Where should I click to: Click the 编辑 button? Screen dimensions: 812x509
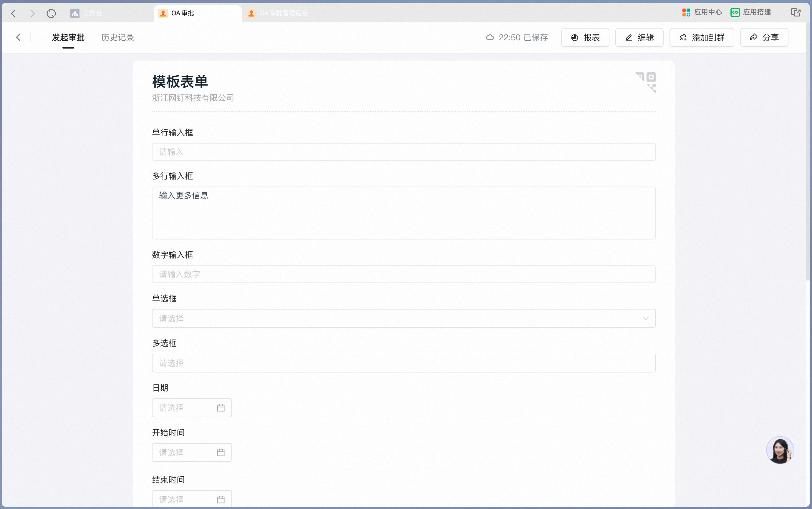click(639, 37)
